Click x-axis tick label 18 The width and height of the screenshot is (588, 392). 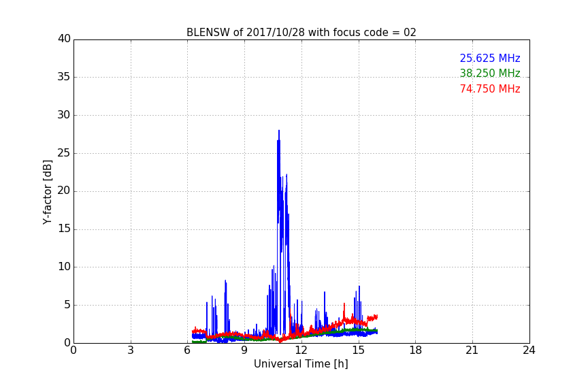click(415, 350)
